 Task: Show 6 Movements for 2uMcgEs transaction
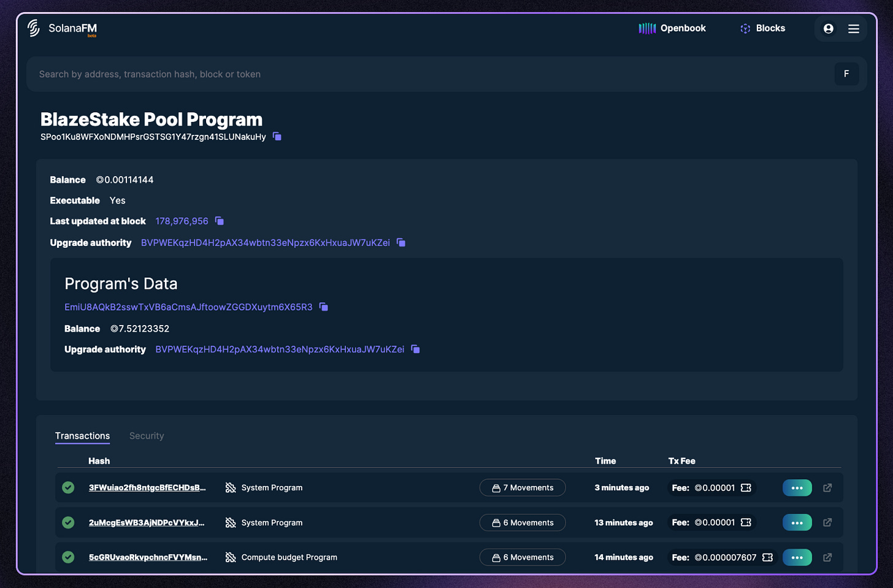[x=523, y=522]
